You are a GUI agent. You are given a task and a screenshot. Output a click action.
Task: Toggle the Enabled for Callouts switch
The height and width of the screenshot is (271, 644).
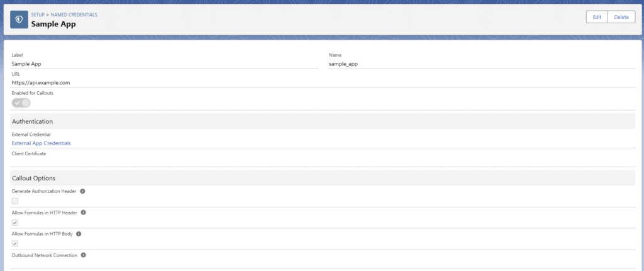tap(21, 103)
